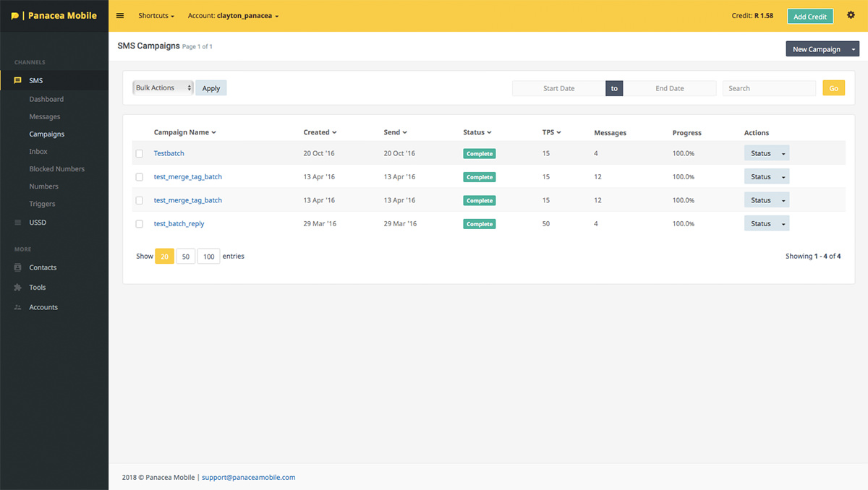
Task: Click the Add Credit button
Action: click(810, 17)
